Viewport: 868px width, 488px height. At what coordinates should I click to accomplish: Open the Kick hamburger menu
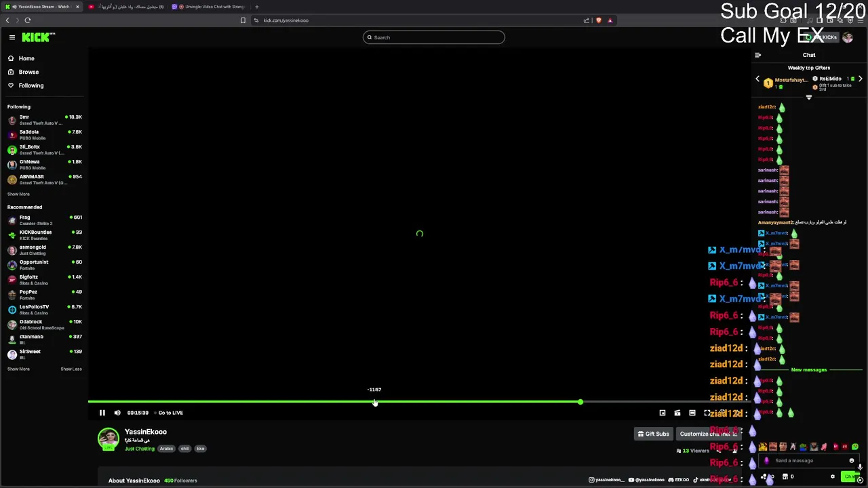12,37
